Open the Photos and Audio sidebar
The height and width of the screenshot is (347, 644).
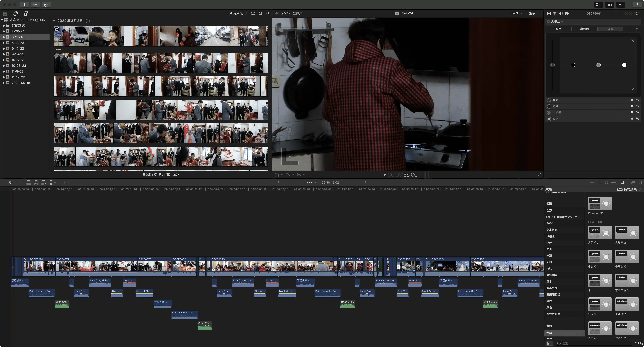(x=16, y=13)
